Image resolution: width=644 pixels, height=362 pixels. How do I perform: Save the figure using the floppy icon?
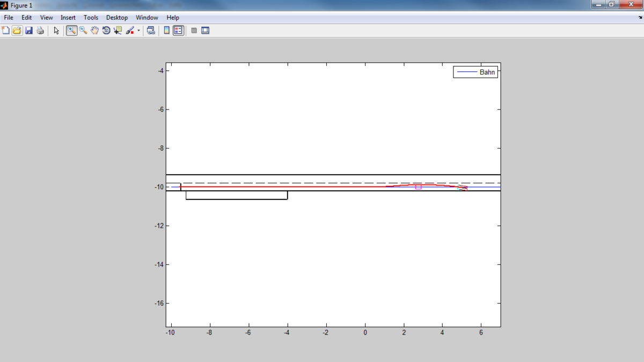[29, 31]
